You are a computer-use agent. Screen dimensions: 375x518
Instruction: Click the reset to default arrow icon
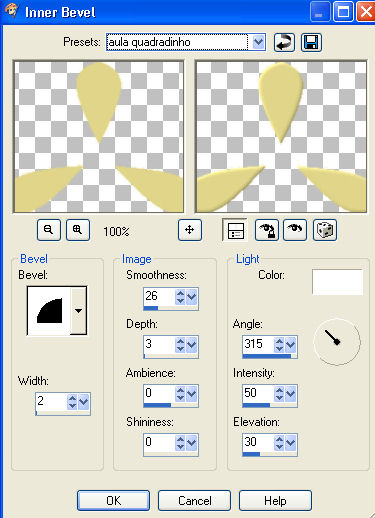284,42
